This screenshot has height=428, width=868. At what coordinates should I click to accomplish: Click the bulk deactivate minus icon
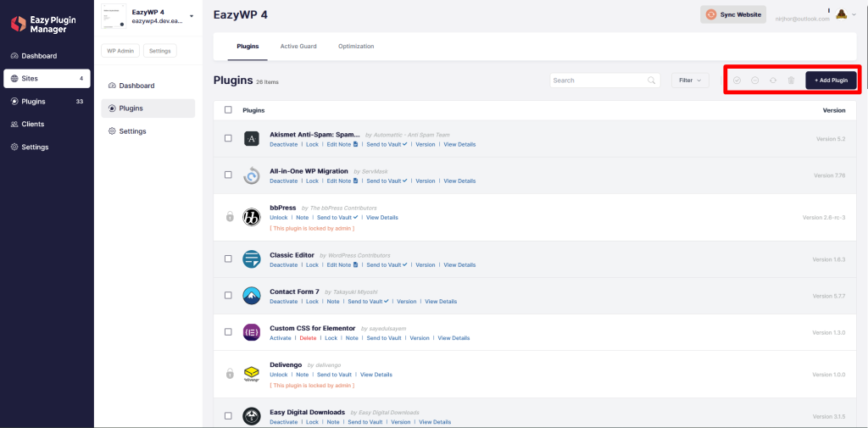[x=754, y=81]
